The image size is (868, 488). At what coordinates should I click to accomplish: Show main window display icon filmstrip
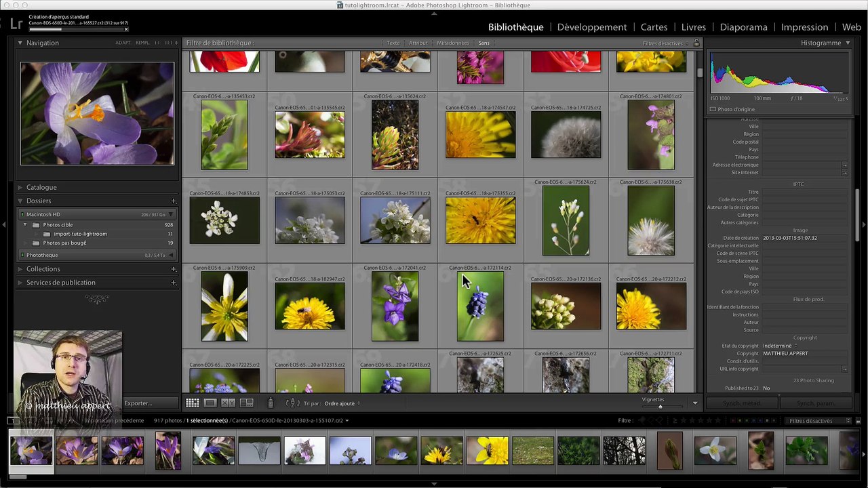click(x=13, y=421)
